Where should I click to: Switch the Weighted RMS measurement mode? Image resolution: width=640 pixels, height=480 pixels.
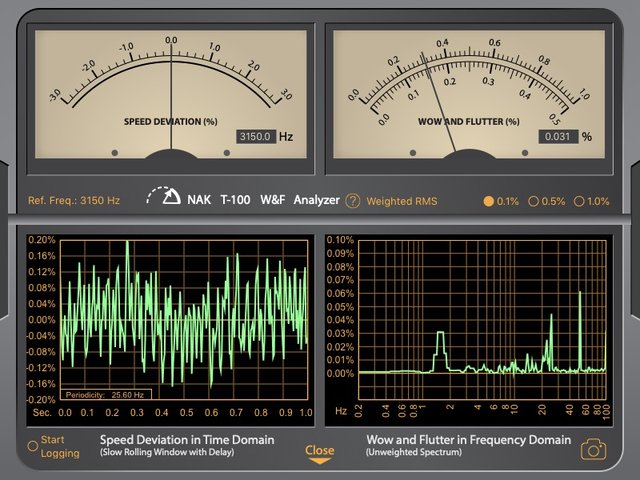click(402, 201)
